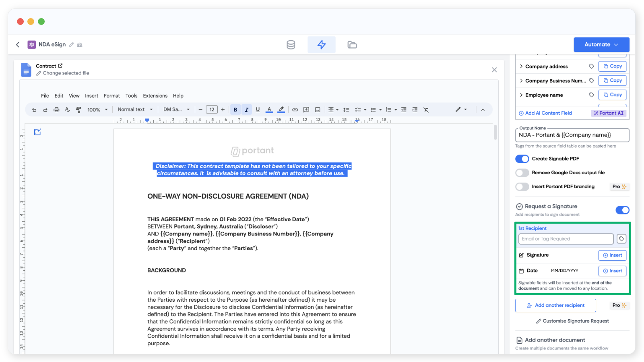Print the document
The height and width of the screenshot is (362, 644).
(56, 110)
